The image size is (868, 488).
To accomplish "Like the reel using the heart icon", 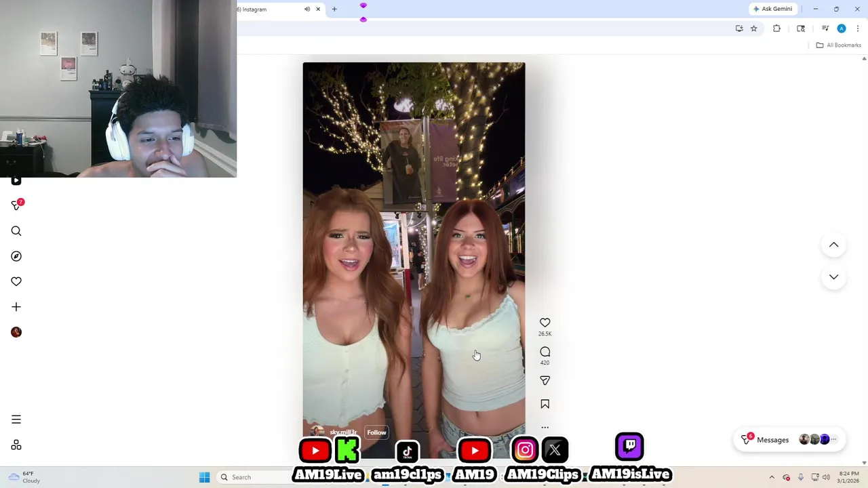I will pyautogui.click(x=545, y=323).
